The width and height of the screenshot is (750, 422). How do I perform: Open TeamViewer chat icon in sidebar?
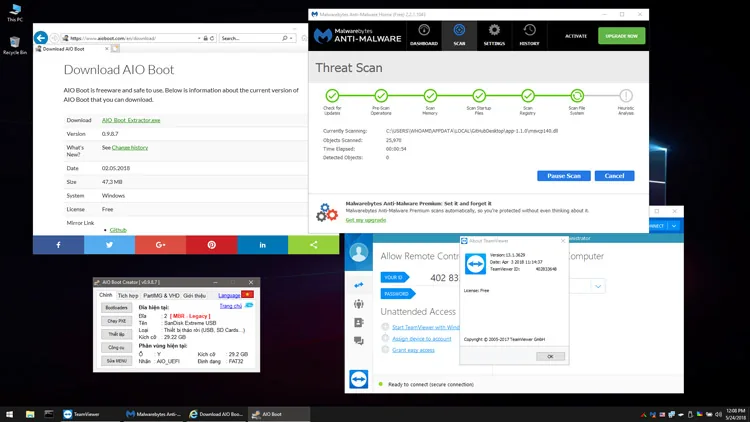click(358, 341)
